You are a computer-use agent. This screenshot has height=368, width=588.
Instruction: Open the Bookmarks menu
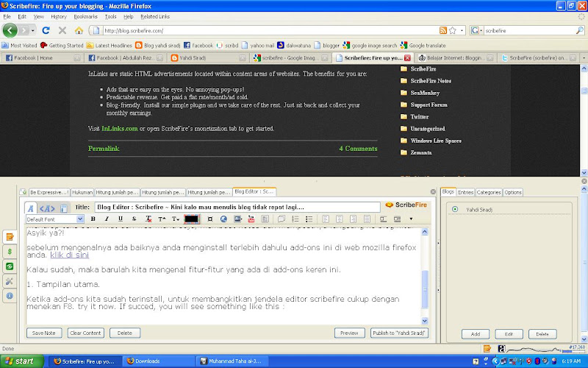tap(85, 16)
